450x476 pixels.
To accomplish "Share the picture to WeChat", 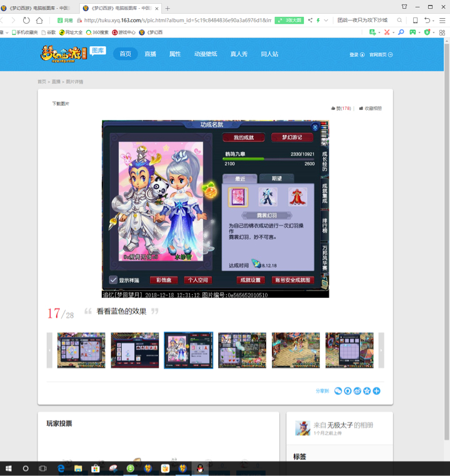I will pos(338,391).
